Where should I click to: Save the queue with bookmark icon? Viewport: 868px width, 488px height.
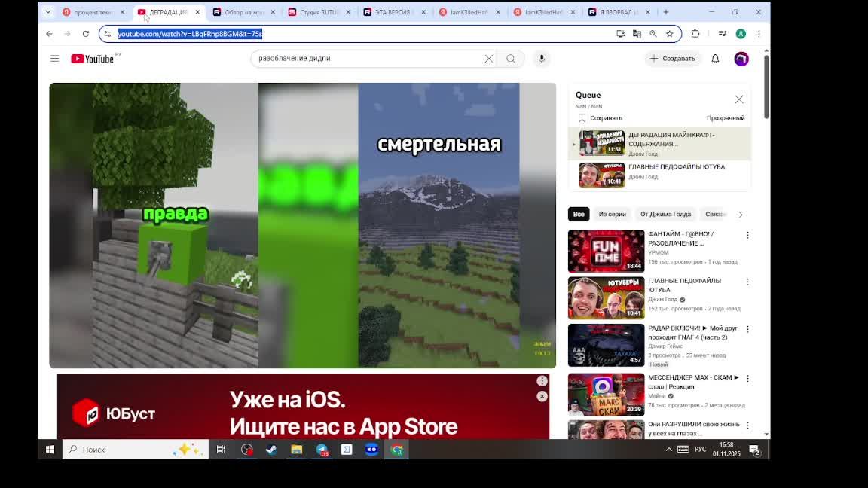(582, 117)
